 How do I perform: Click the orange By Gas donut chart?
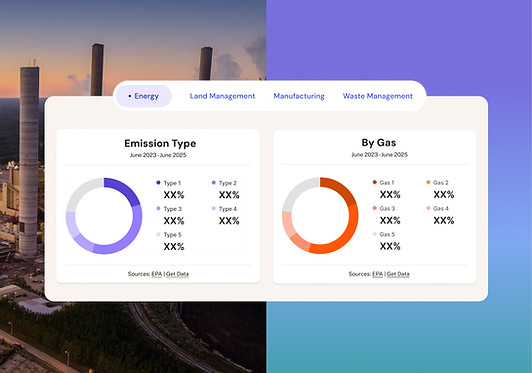(x=320, y=216)
